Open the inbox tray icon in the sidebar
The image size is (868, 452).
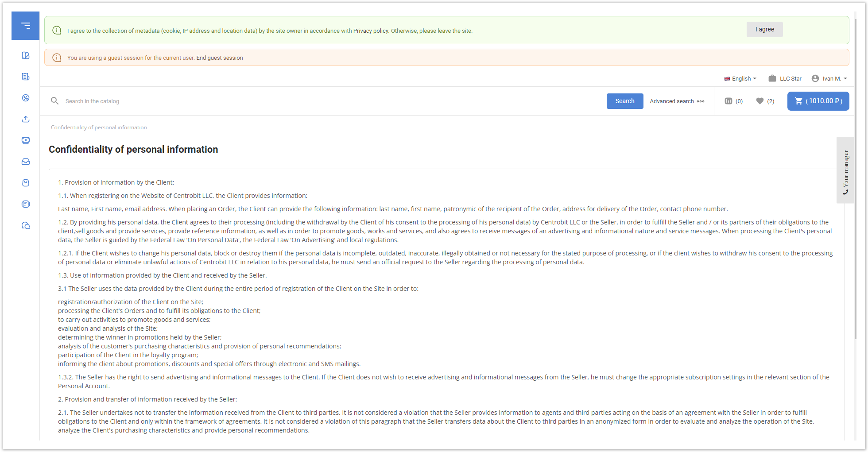(26, 162)
